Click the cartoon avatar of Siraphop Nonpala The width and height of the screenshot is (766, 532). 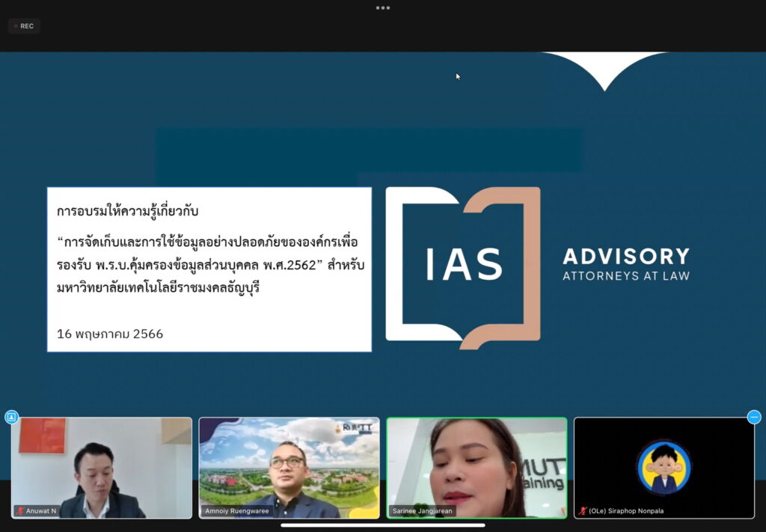tap(664, 468)
